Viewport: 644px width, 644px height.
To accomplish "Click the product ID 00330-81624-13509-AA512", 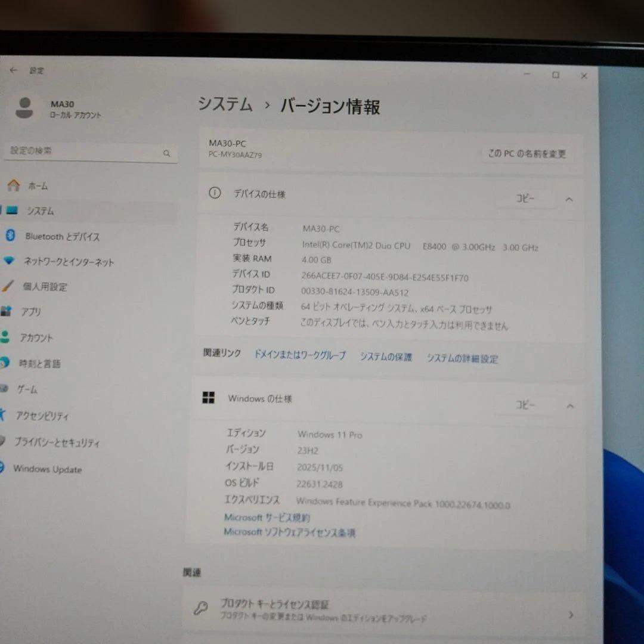I will (355, 292).
